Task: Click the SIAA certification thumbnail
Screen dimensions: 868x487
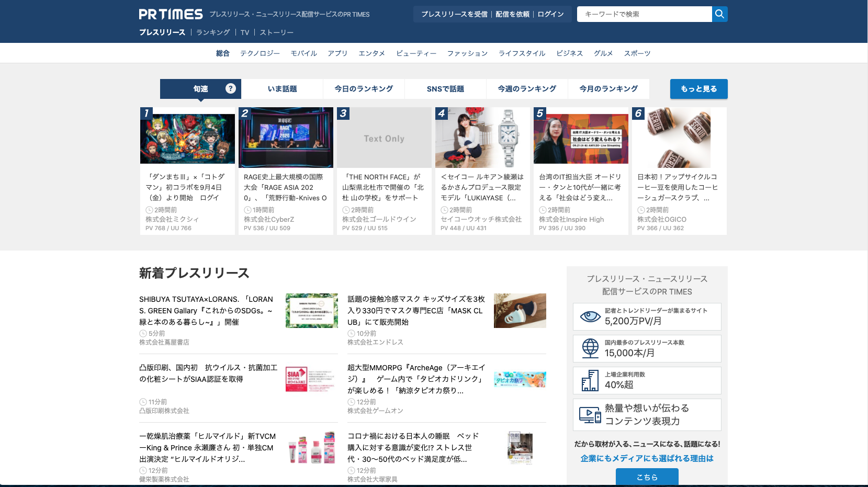Action: click(x=312, y=379)
